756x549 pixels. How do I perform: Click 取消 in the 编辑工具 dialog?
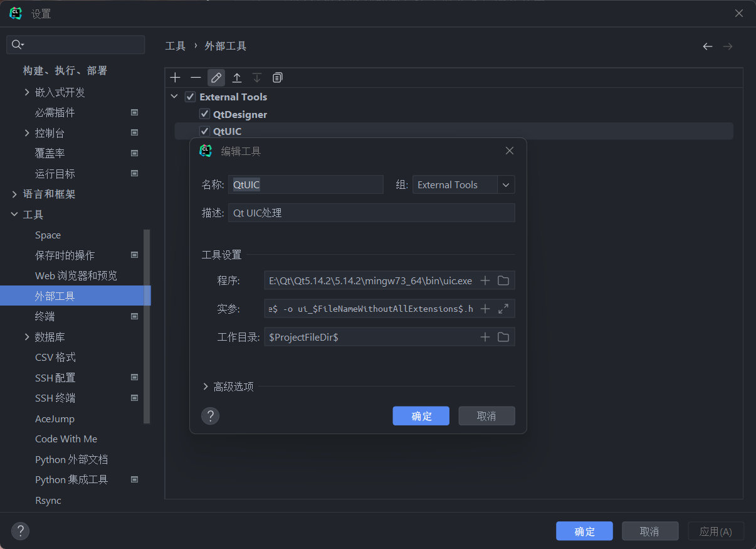[486, 416]
